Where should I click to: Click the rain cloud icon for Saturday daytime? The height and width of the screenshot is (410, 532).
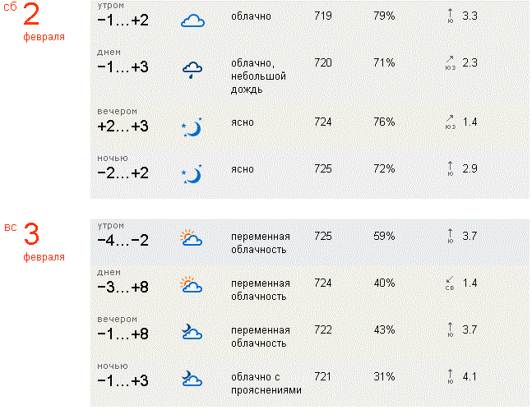click(x=192, y=69)
